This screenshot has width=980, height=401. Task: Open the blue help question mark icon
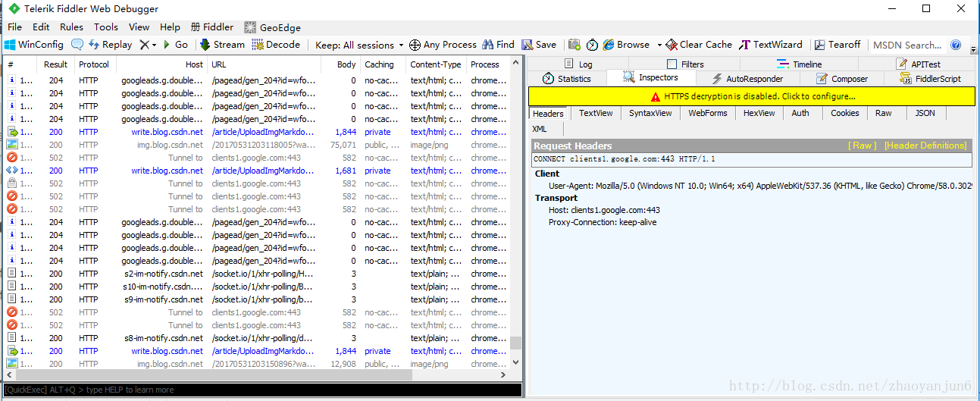pos(956,45)
